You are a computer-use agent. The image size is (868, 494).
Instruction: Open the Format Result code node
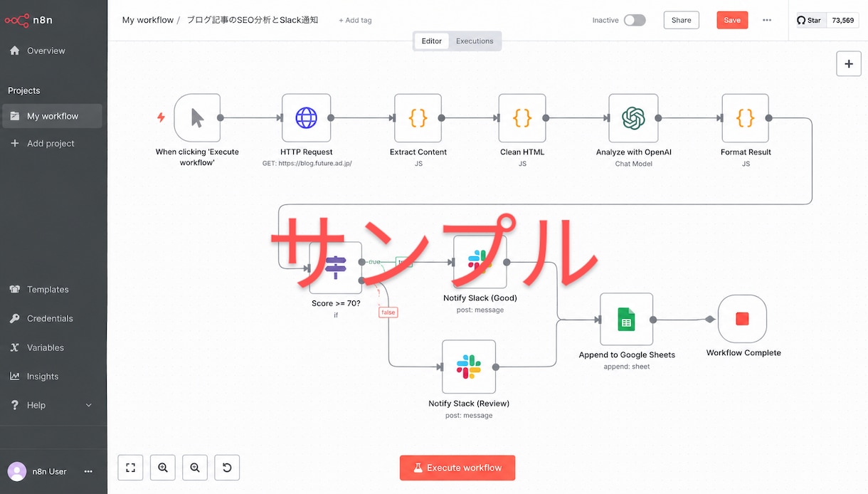click(x=745, y=117)
